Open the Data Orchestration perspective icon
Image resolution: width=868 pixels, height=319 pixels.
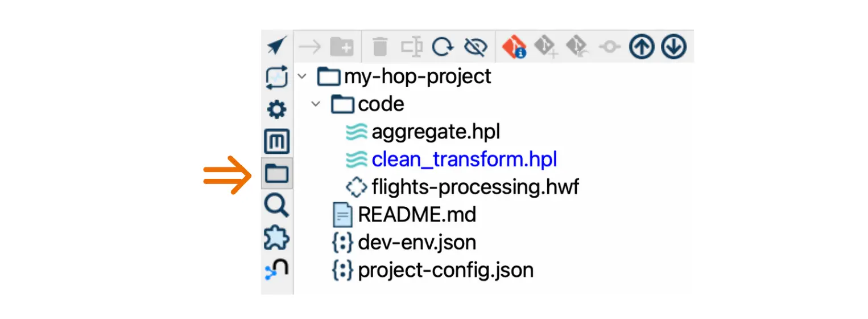[277, 46]
